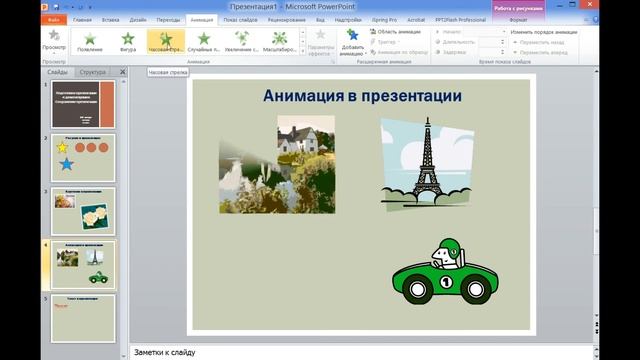Open the Файл tab
Screen dimensions: 640x360
(54, 20)
